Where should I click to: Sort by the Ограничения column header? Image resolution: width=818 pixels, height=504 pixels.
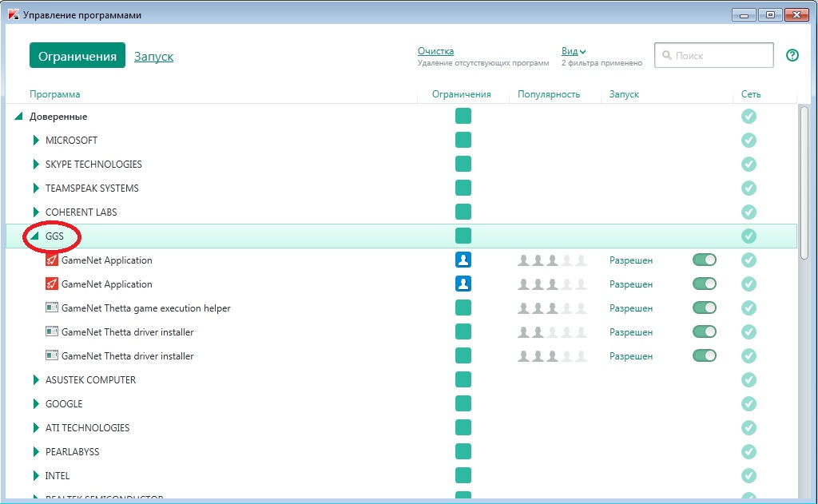click(461, 94)
